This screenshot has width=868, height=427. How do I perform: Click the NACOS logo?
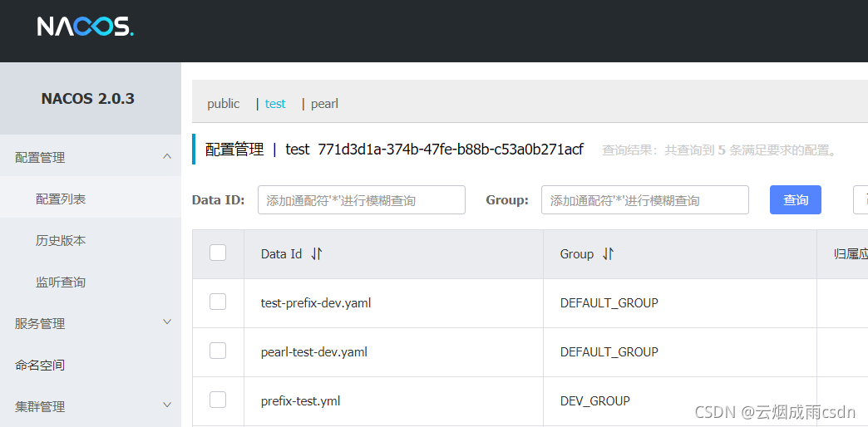click(86, 26)
